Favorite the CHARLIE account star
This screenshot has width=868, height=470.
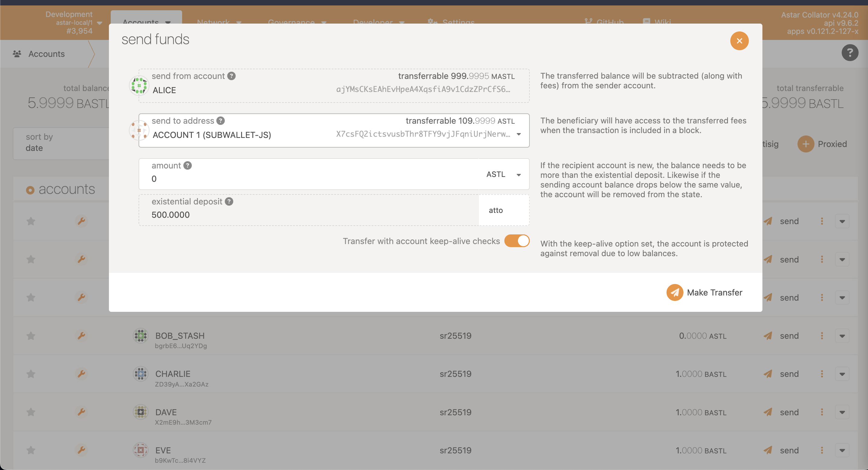pos(31,374)
